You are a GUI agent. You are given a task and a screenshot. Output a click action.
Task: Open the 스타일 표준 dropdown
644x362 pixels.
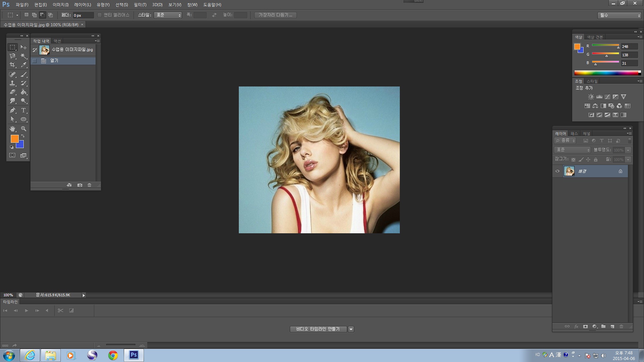[x=168, y=15]
